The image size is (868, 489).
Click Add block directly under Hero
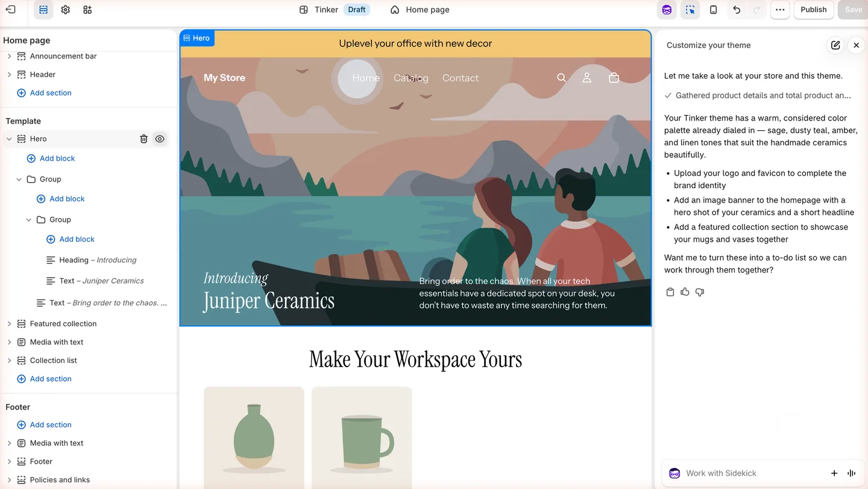[x=51, y=159]
